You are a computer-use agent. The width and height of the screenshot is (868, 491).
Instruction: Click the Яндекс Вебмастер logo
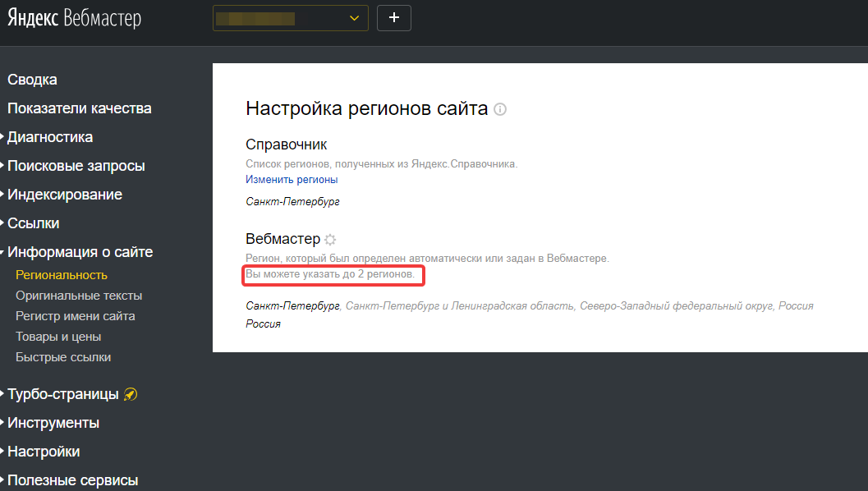(x=74, y=18)
